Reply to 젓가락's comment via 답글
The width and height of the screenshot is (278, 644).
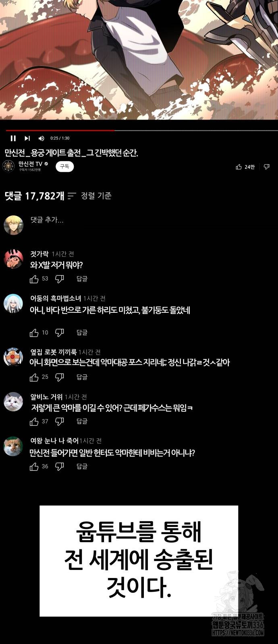tap(82, 279)
